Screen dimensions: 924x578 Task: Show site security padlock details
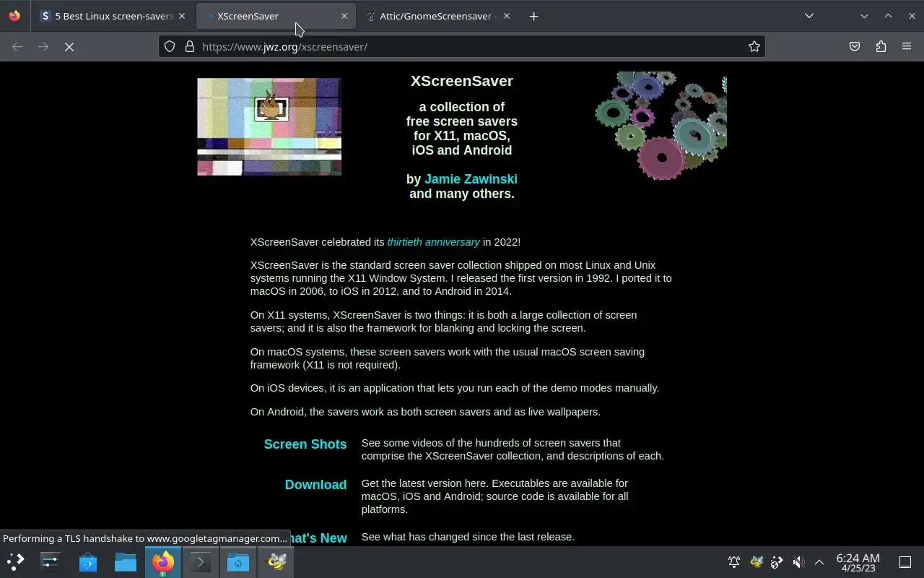pyautogui.click(x=190, y=46)
